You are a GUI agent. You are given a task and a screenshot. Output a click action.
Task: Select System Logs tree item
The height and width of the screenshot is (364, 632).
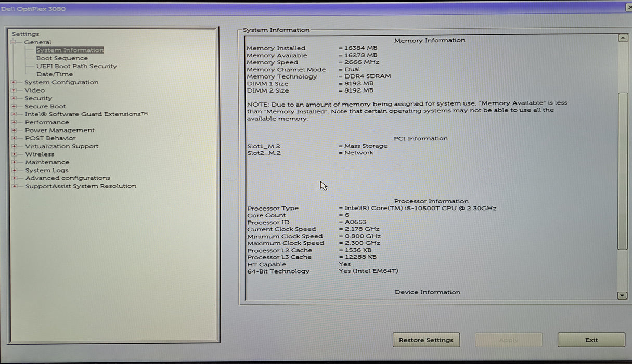(46, 170)
